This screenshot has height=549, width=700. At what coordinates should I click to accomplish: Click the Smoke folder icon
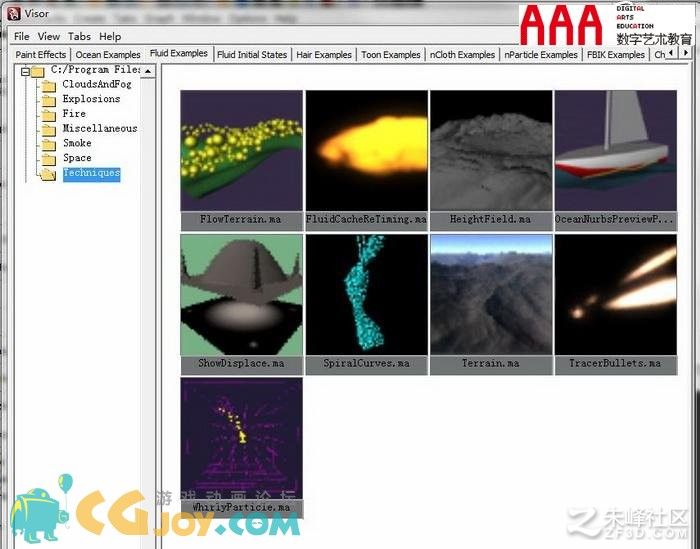pyautogui.click(x=49, y=144)
